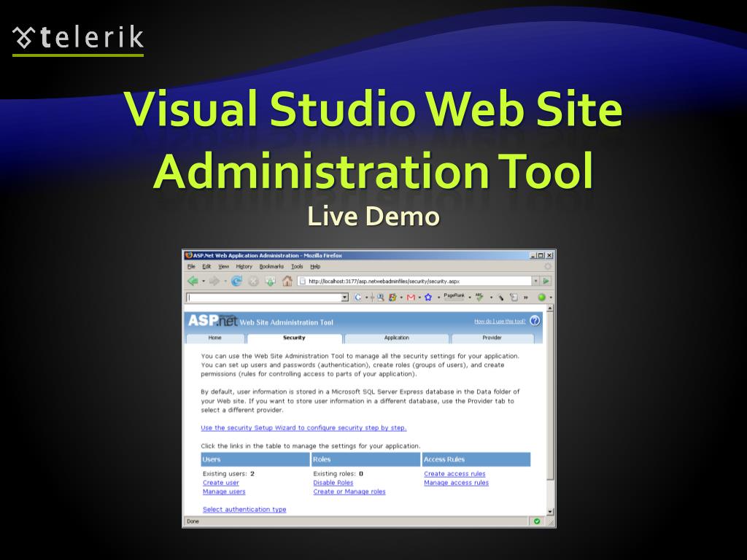747x560 pixels.
Task: Open the Back button history dropdown
Action: (204, 281)
